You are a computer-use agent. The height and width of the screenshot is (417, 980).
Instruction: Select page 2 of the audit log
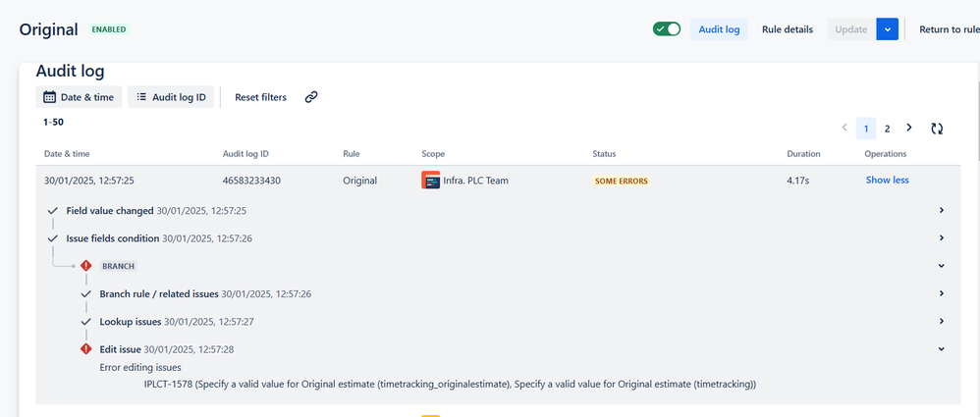[x=887, y=129]
